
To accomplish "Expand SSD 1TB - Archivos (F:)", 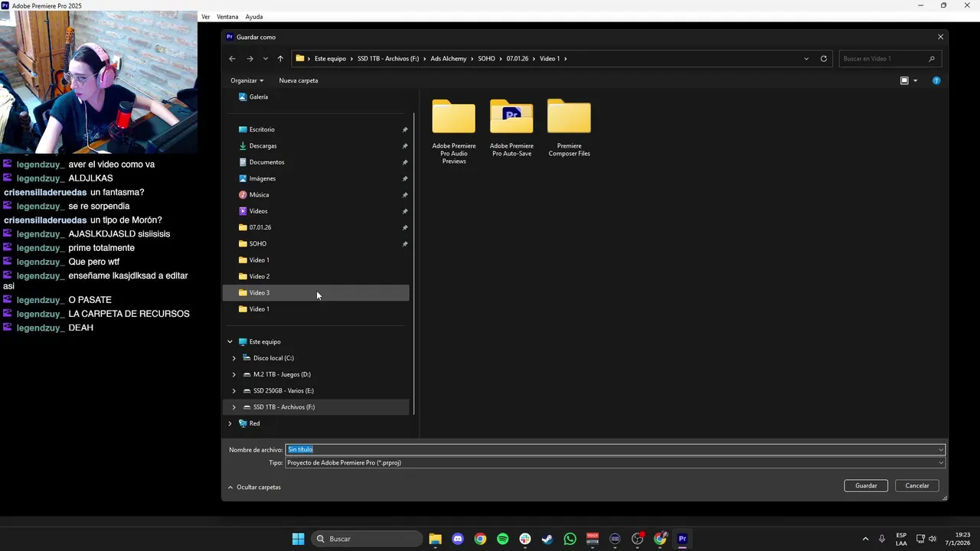I will (x=234, y=407).
